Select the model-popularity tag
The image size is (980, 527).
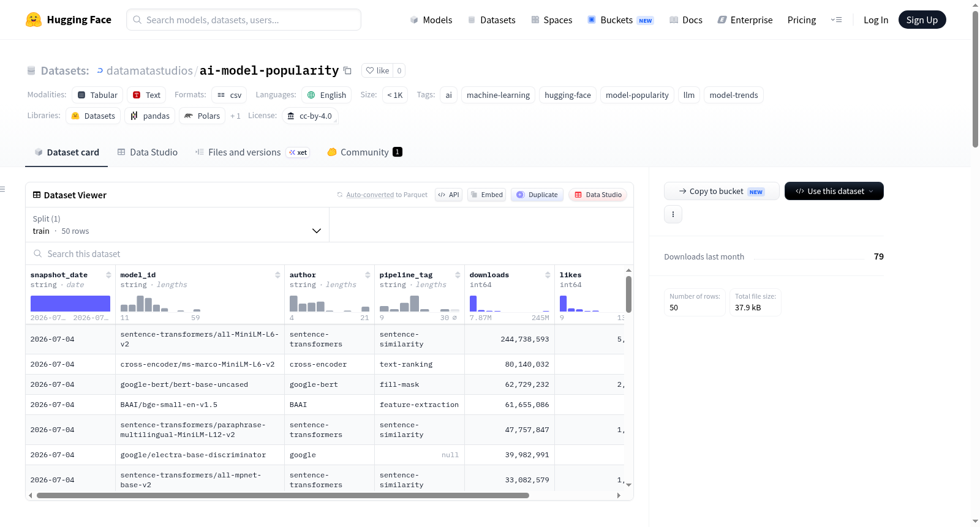637,95
